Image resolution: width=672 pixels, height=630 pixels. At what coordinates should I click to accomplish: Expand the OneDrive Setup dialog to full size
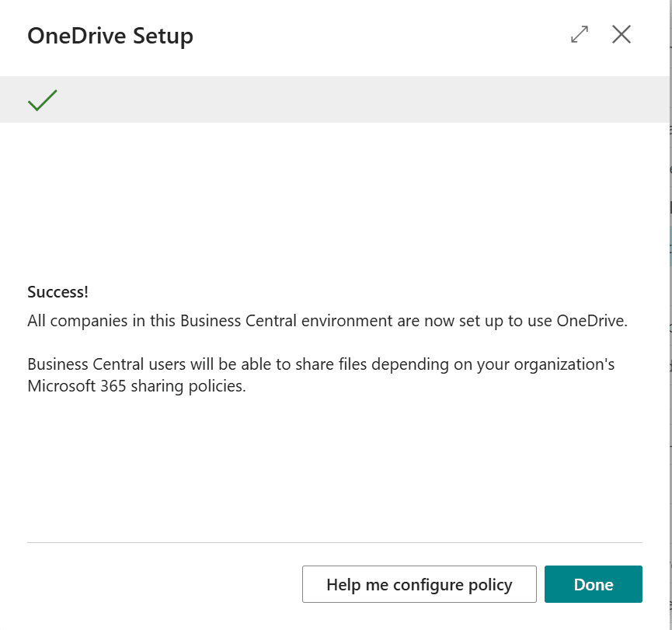coord(579,35)
